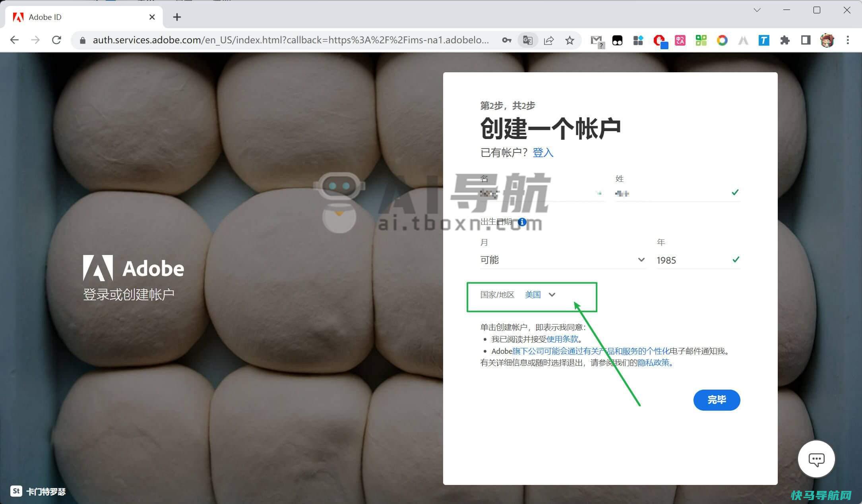Open the 使用条款 terms link
862x504 pixels.
point(562,339)
